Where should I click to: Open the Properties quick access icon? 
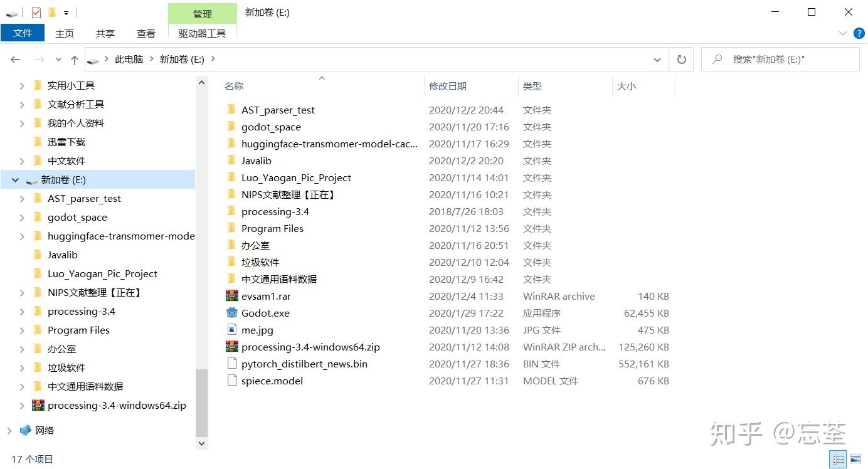click(x=36, y=12)
